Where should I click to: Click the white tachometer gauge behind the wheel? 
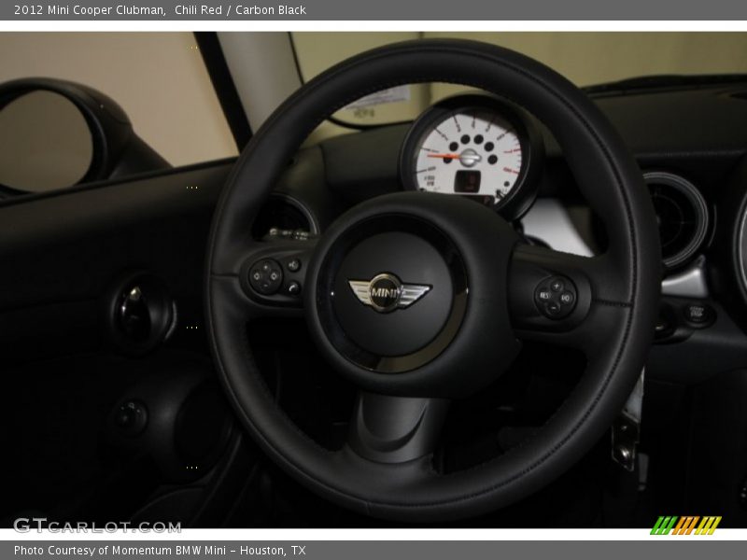click(470, 157)
